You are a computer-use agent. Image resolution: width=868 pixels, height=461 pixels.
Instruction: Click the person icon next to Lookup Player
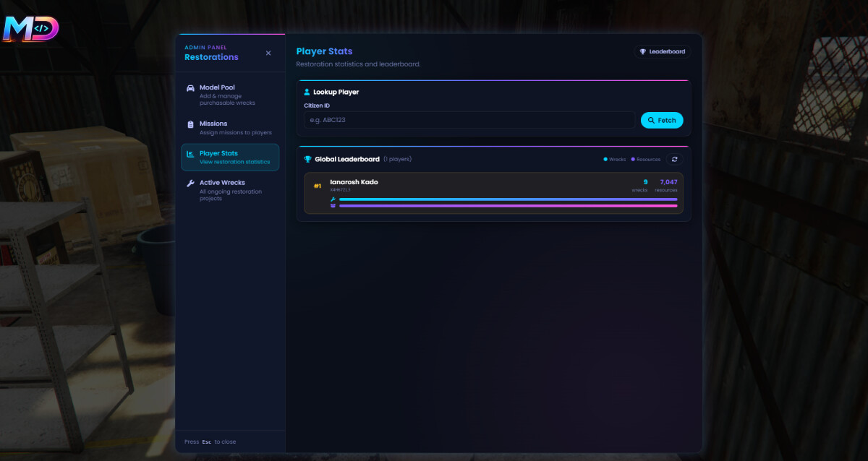pos(307,92)
